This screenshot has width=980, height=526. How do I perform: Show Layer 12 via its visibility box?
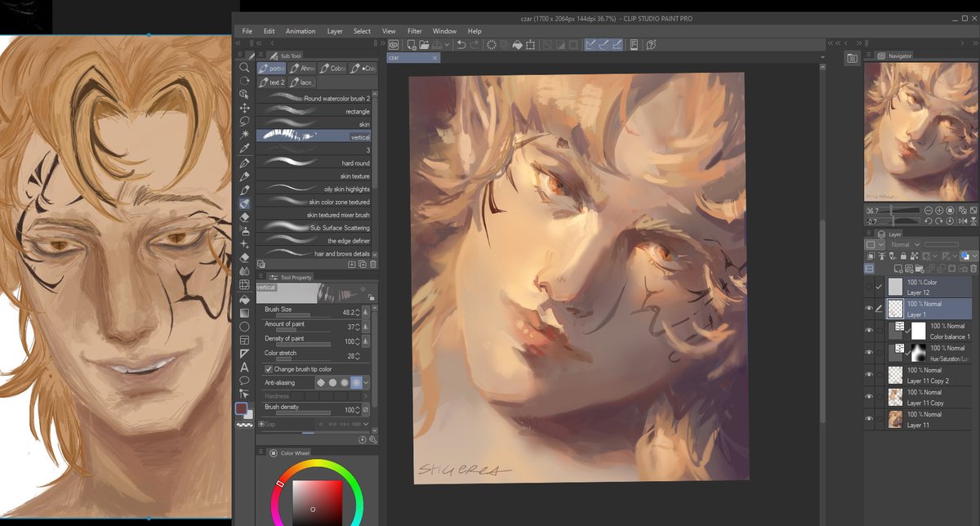point(869,287)
